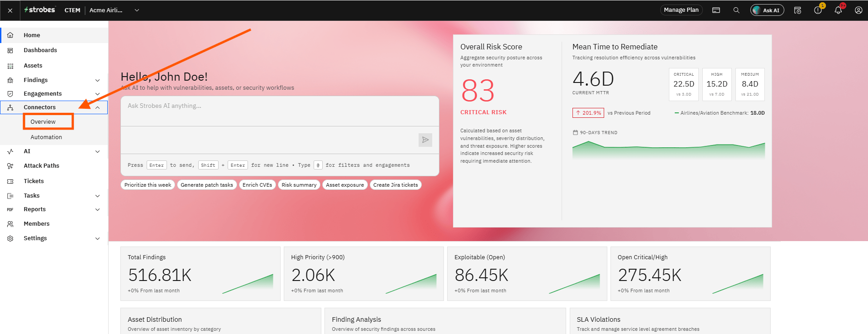Expand the Engagements menu chevron
The height and width of the screenshot is (334, 868).
[x=97, y=94]
